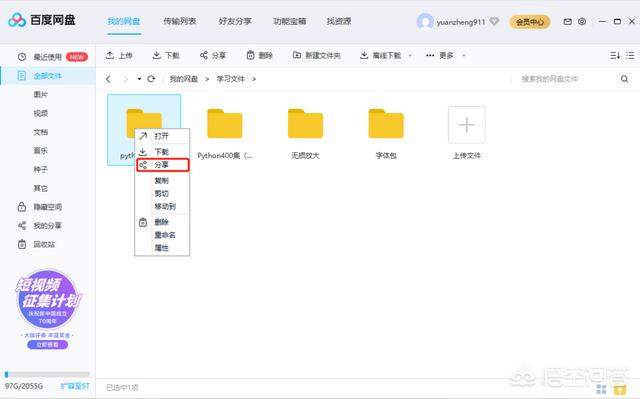Open the user avatar profile
The width and height of the screenshot is (640, 399).
click(425, 21)
